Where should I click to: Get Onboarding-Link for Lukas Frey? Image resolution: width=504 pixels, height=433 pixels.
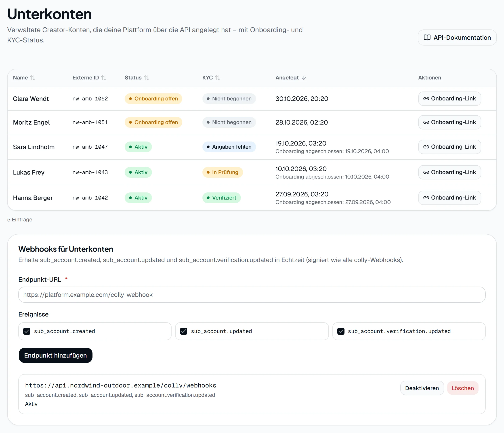tap(449, 172)
